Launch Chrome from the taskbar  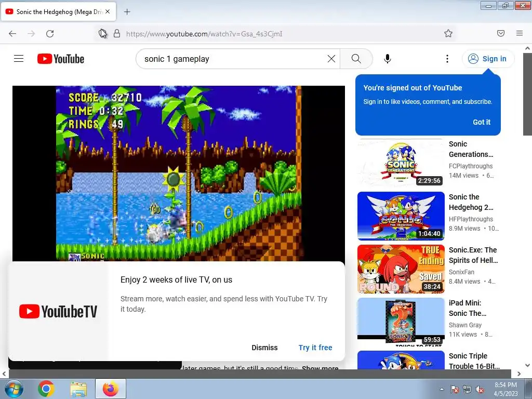click(x=46, y=389)
